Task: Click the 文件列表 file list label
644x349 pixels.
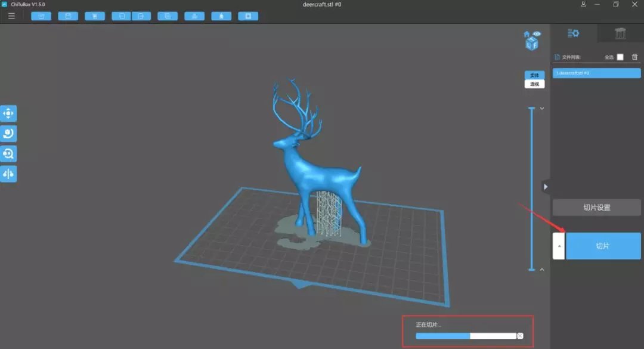Action: 571,57
